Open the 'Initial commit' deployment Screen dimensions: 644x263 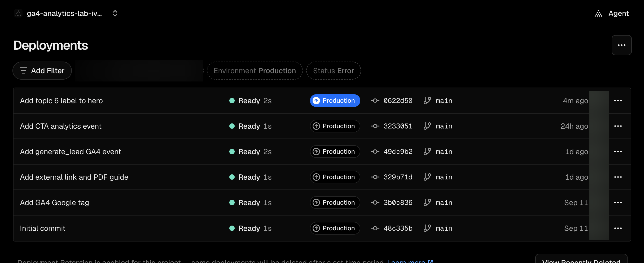click(42, 228)
